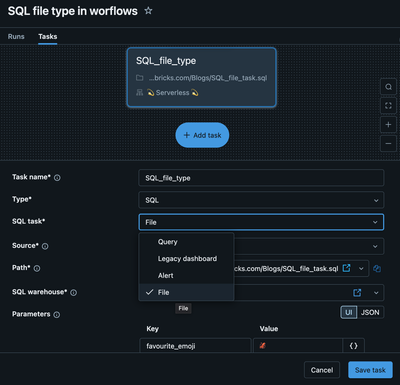Collapse the SQL task dropdown showing File
Viewport: 400px width, 385px height.
click(x=261, y=222)
